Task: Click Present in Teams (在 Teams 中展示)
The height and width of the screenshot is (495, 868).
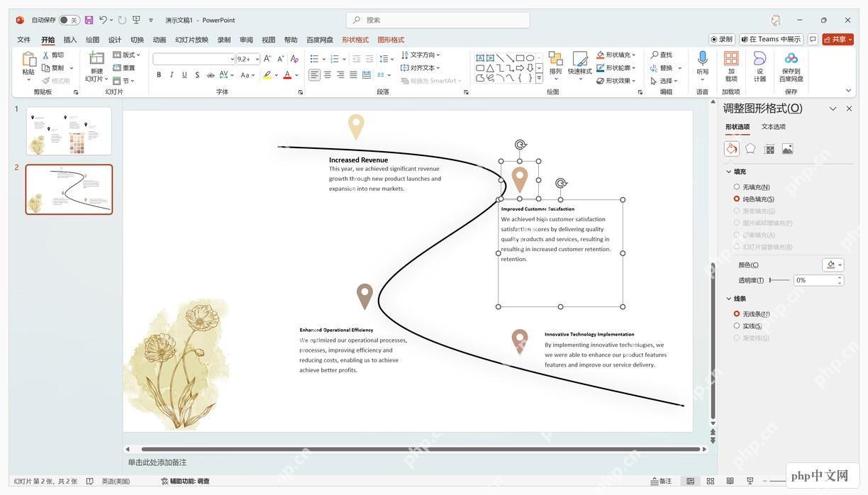Action: click(x=771, y=40)
